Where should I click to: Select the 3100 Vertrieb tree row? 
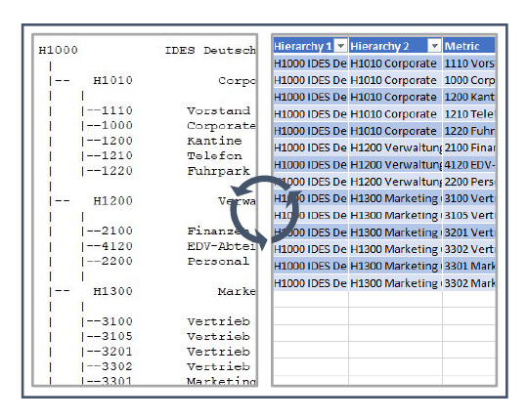pos(166,321)
